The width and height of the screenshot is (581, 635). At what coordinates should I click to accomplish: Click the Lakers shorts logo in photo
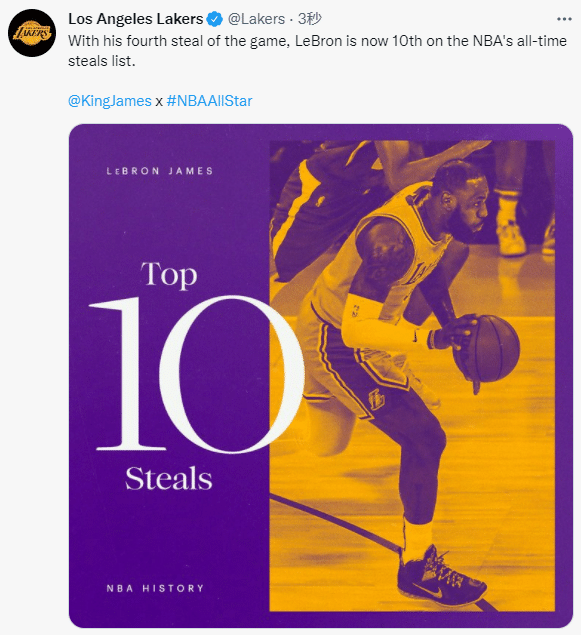pyautogui.click(x=376, y=400)
